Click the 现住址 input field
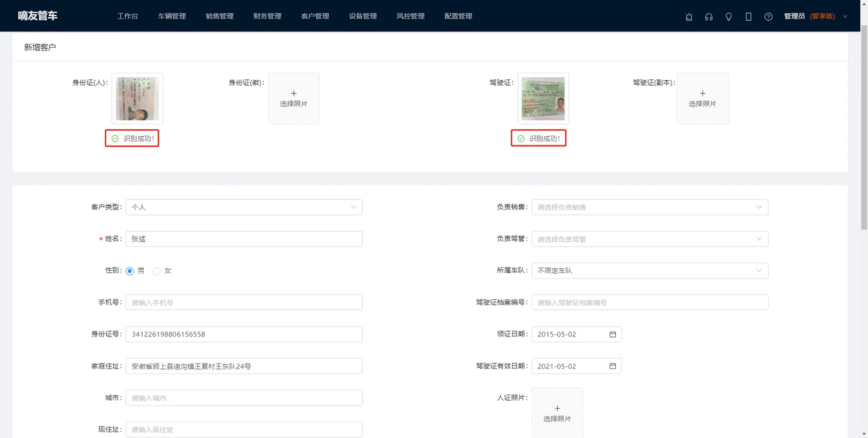 244,429
